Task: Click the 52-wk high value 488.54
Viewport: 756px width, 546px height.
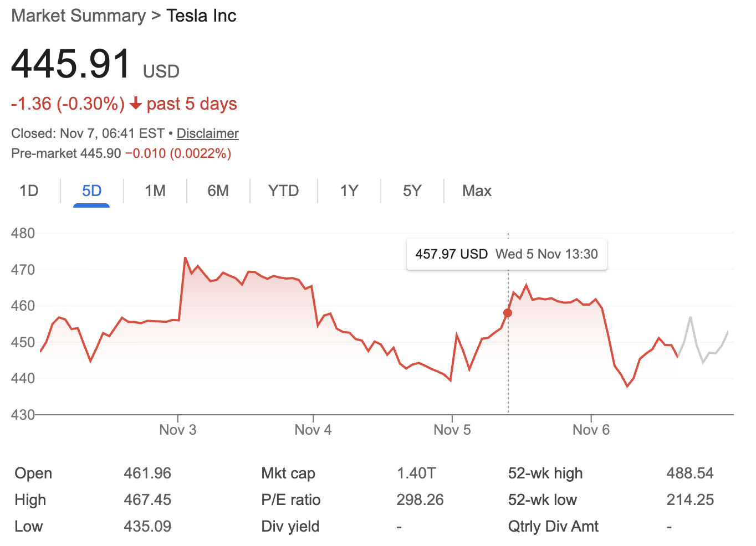Action: [x=690, y=473]
